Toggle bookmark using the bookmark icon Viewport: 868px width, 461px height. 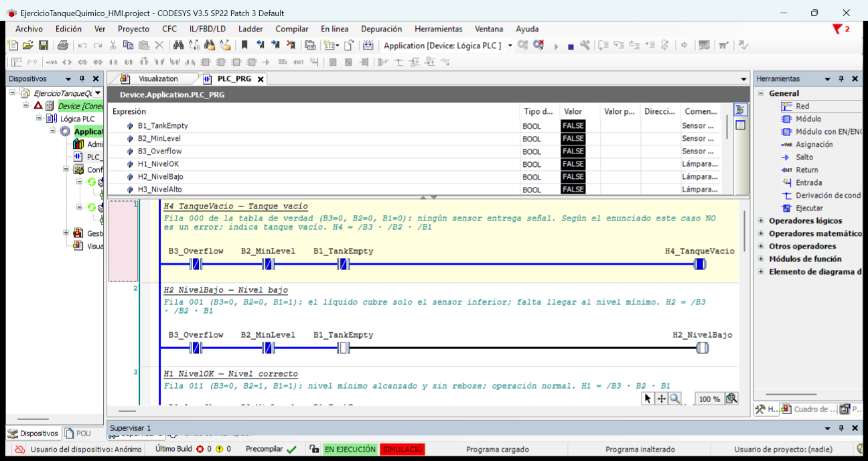click(244, 45)
